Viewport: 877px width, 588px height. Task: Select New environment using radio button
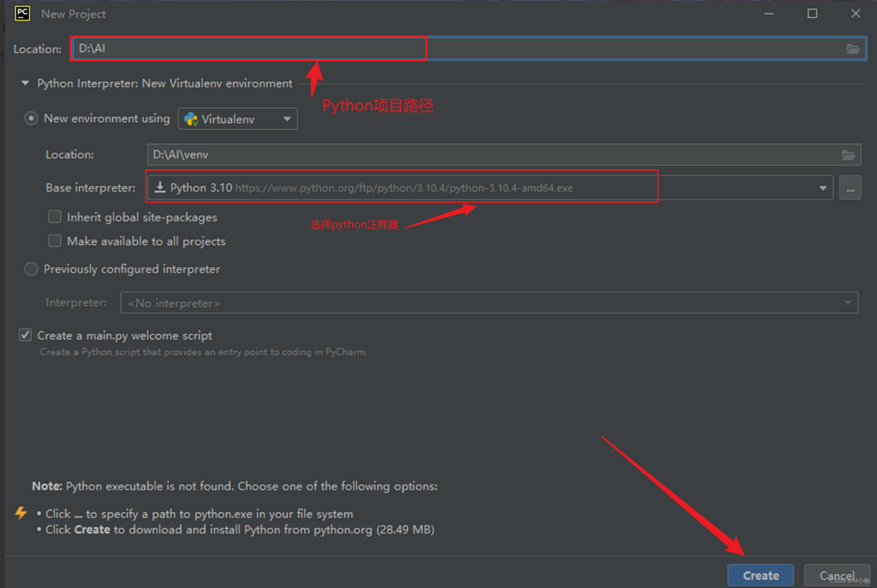click(30, 118)
